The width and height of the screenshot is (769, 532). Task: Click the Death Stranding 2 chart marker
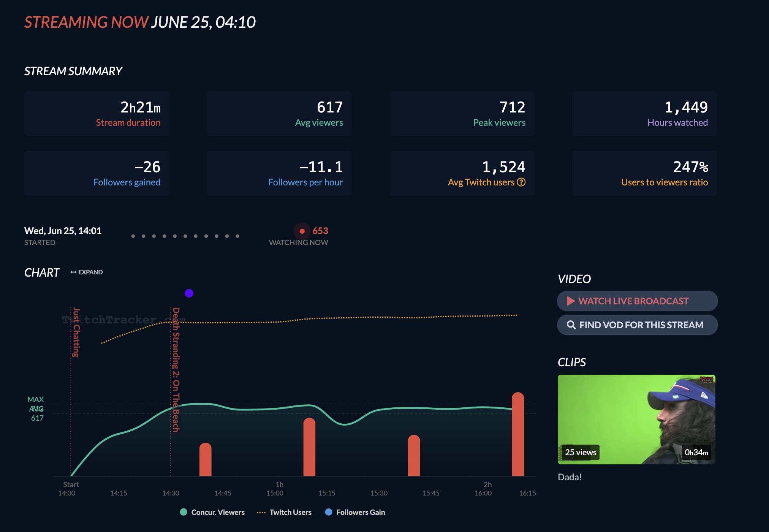pyautogui.click(x=176, y=370)
